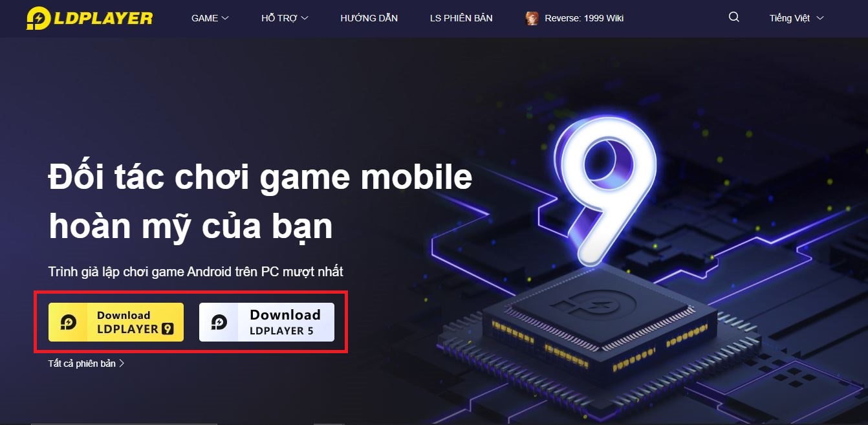The image size is (868, 425).
Task: Open the LS PHIÊN BẢN menu item
Action: click(461, 18)
